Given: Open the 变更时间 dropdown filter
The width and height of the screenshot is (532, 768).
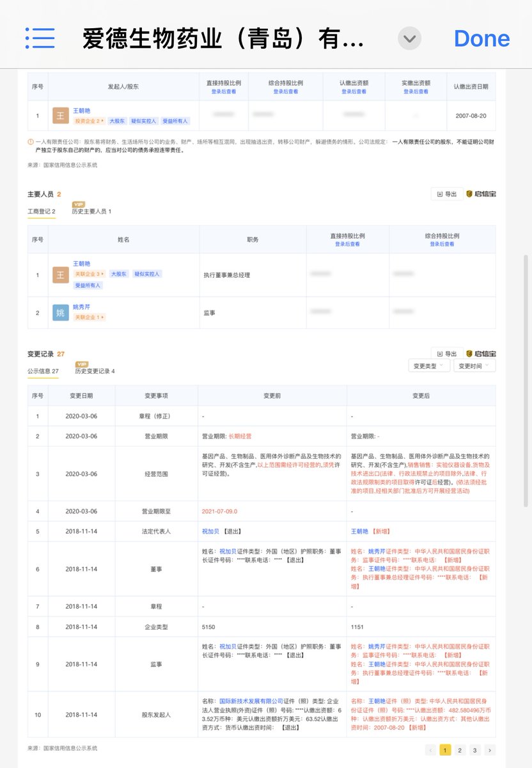Looking at the screenshot, I should pyautogui.click(x=474, y=366).
